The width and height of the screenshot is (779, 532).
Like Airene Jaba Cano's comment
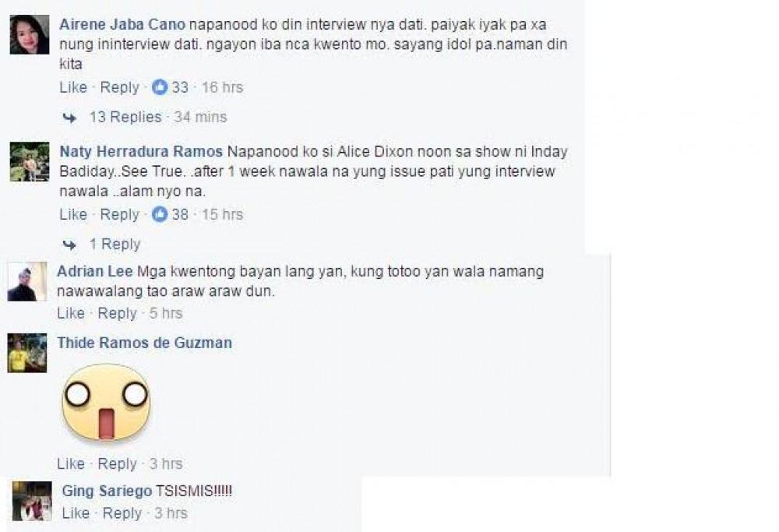coord(73,87)
